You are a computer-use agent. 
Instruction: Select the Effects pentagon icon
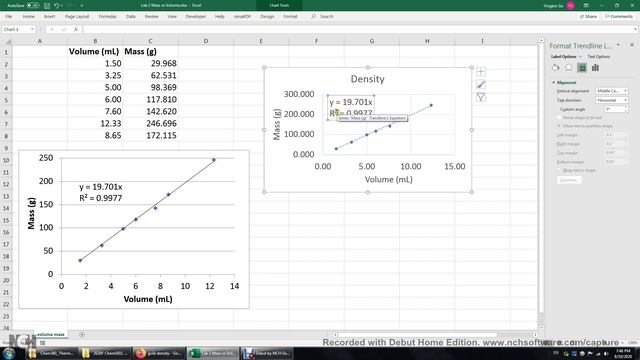569,68
